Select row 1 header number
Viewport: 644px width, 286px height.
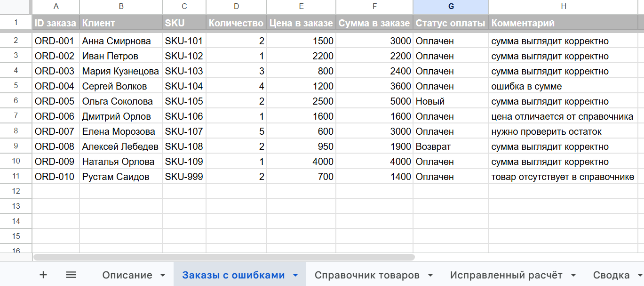pos(16,22)
